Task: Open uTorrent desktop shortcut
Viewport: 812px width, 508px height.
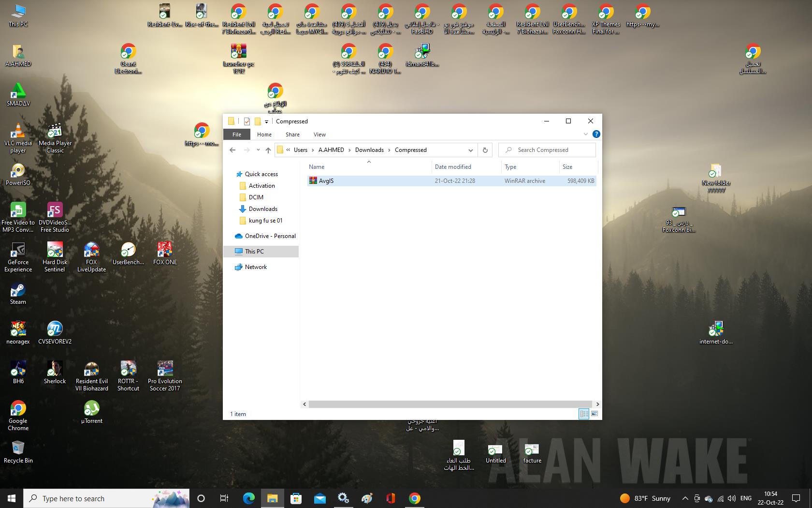Action: (91, 409)
